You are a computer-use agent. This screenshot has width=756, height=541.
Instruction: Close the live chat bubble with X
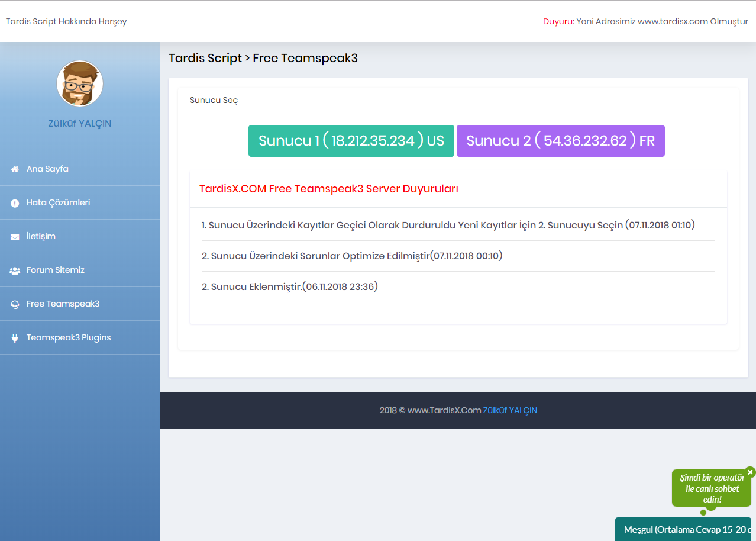[750, 472]
